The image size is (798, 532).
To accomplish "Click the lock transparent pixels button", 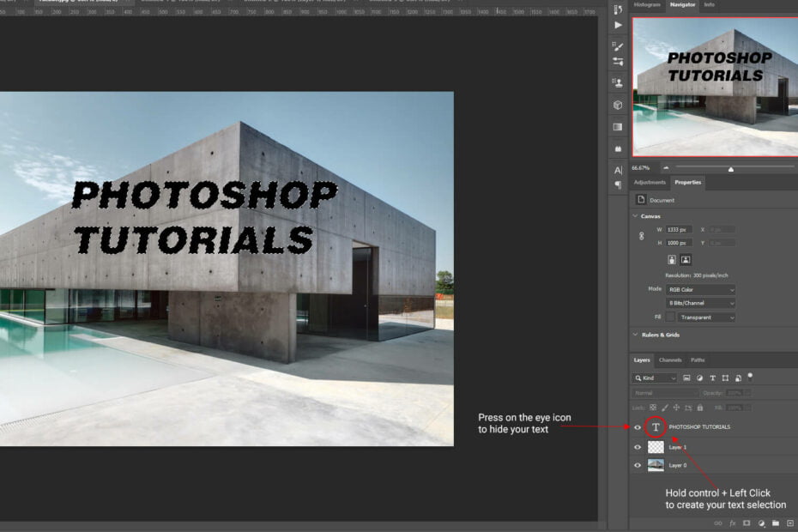I will [652, 408].
